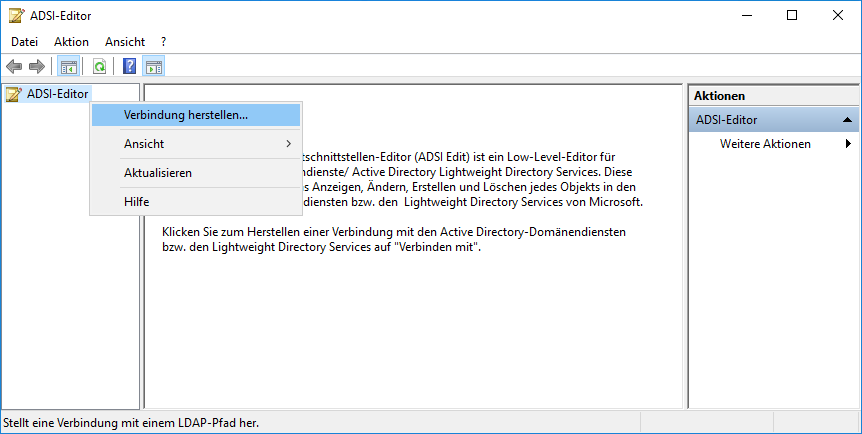Click the Forward arrow toolbar icon
Viewport: 862px width, 434px height.
point(37,67)
